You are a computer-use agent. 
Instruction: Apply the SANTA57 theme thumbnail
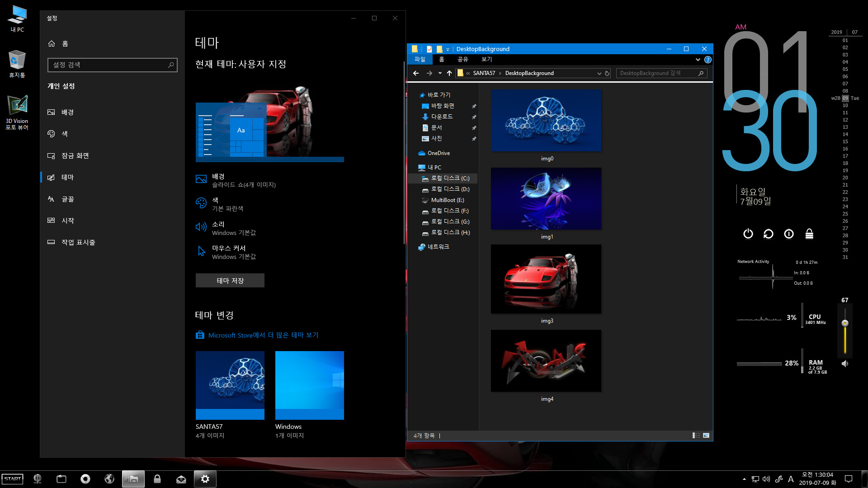tap(230, 385)
